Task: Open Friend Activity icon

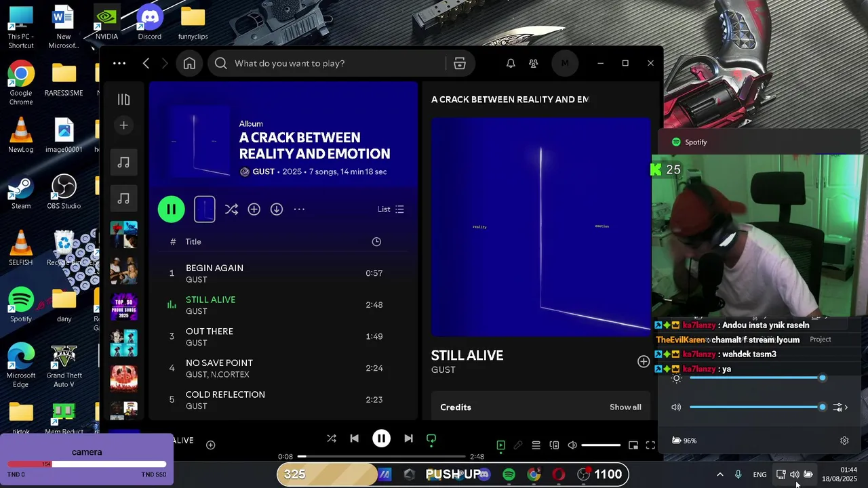Action: (534, 63)
